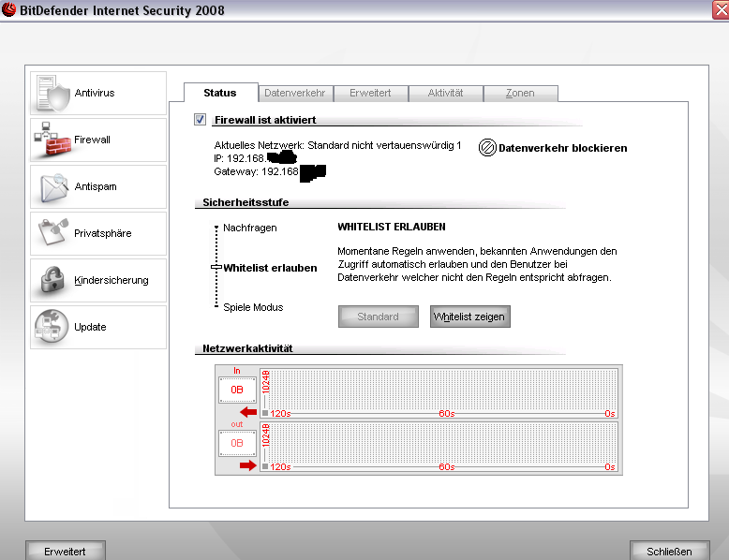Select the Whitelist erlauben level label
Screen dimensions: 729x560
coord(270,268)
